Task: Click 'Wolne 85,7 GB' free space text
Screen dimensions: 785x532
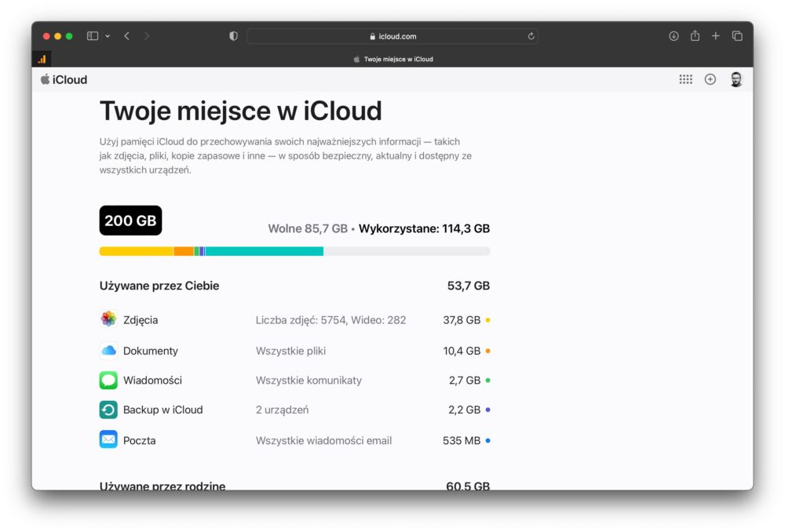Action: pos(308,228)
